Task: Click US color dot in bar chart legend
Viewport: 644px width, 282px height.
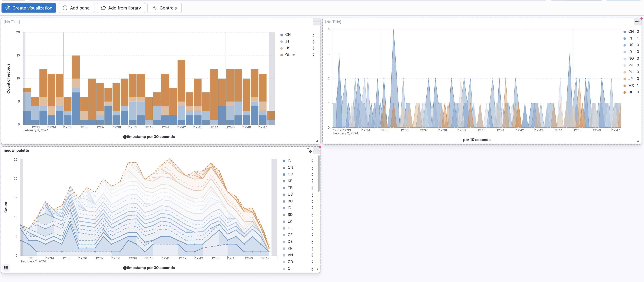Action: point(281,48)
